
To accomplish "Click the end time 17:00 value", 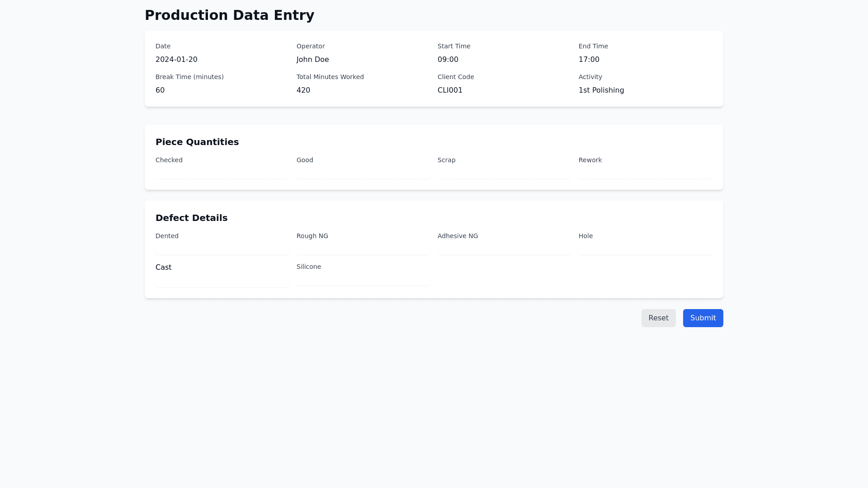I will pyautogui.click(x=589, y=60).
